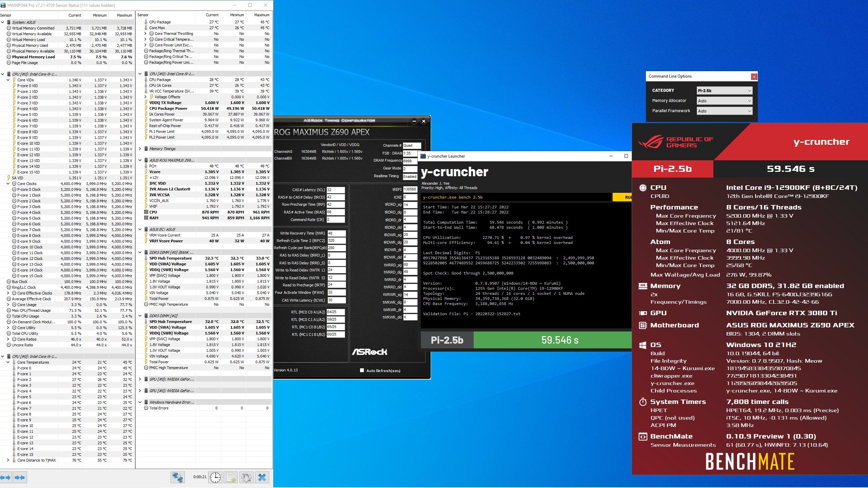This screenshot has width=868, height=488.
Task: Click the Republic of Gamers logo
Action: 676,142
